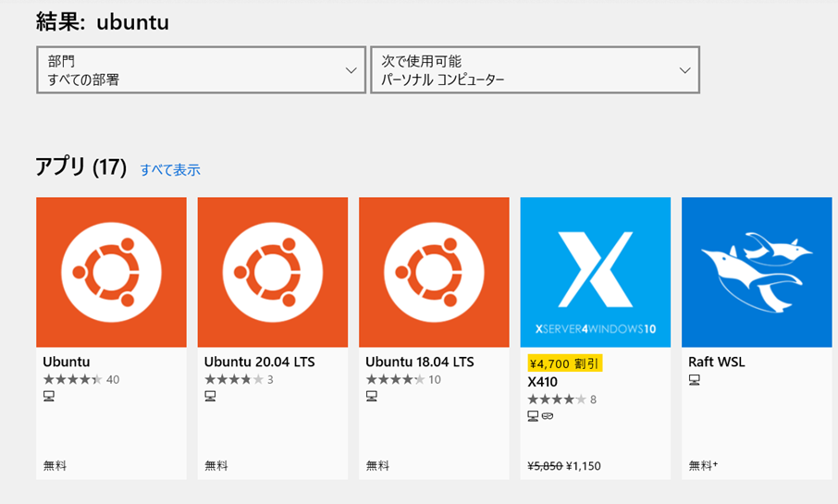The image size is (838, 504).
Task: Click the 無料+ price under Raft WSL
Action: 703,466
